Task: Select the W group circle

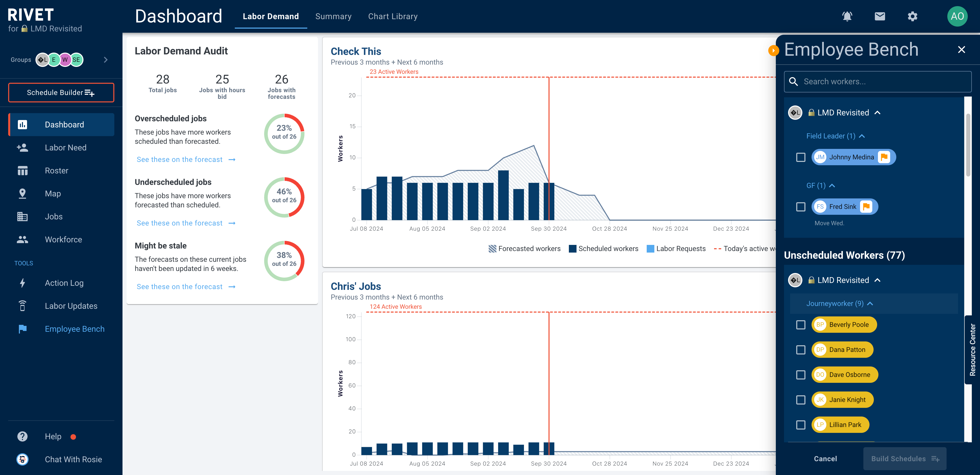Action: [65, 60]
